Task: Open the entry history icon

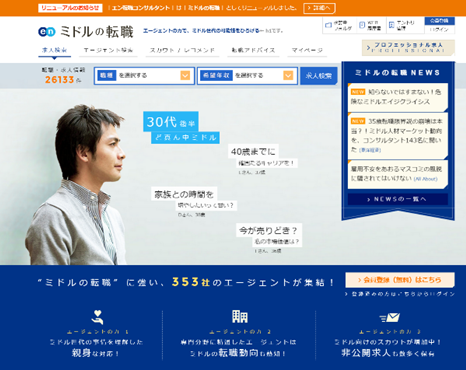Action: coord(392,25)
